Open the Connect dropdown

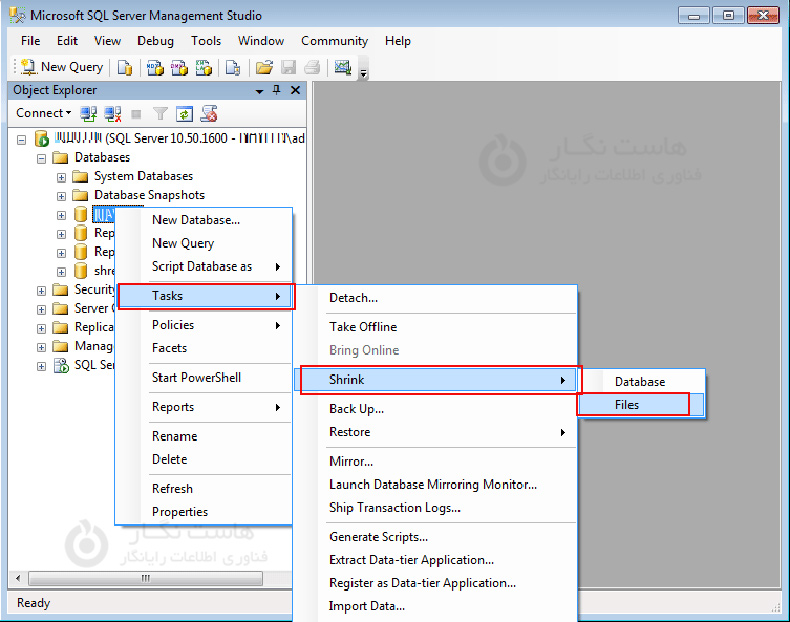click(43, 113)
